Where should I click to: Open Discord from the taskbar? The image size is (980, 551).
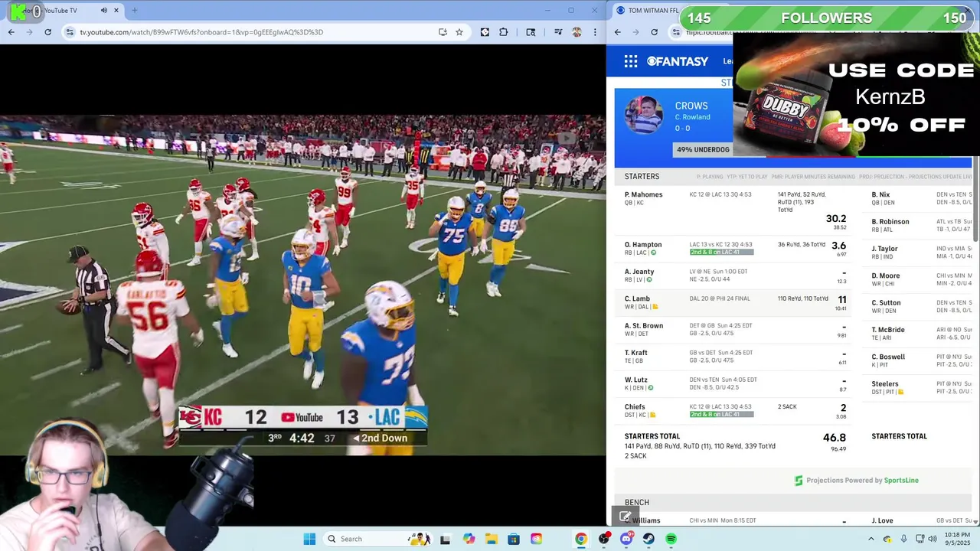(626, 539)
